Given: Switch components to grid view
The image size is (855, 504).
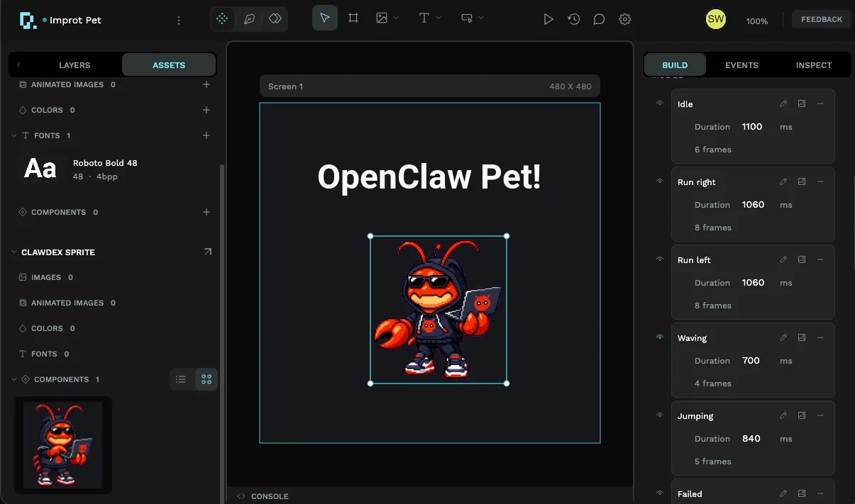Looking at the screenshot, I should point(206,379).
